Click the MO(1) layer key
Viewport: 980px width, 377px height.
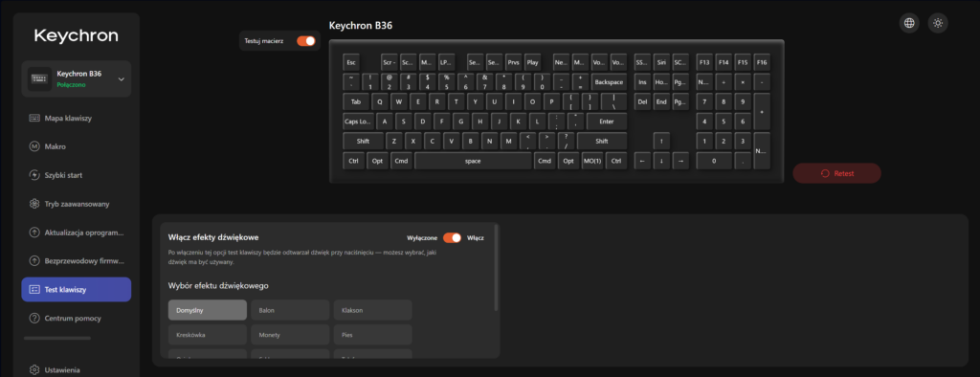[591, 161]
